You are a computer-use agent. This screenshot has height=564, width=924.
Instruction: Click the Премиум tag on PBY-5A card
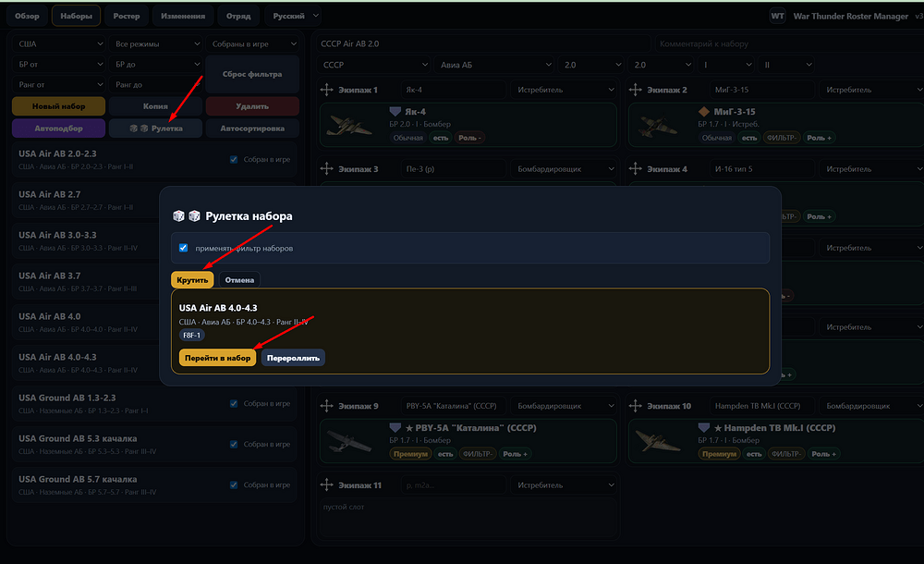tap(410, 454)
